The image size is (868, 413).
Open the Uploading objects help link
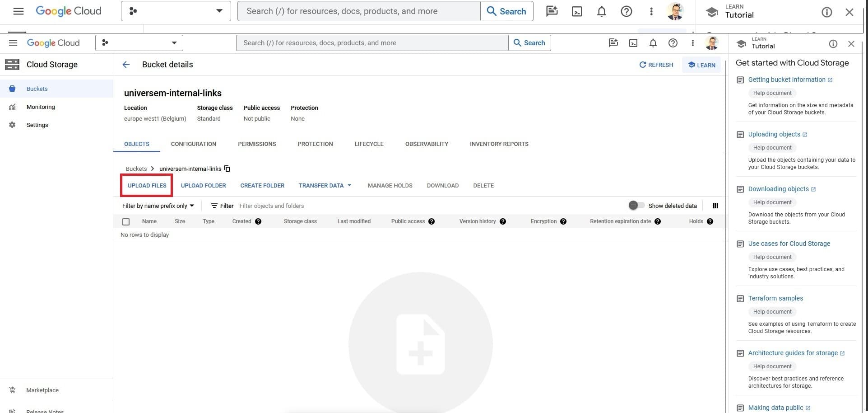[x=774, y=134]
